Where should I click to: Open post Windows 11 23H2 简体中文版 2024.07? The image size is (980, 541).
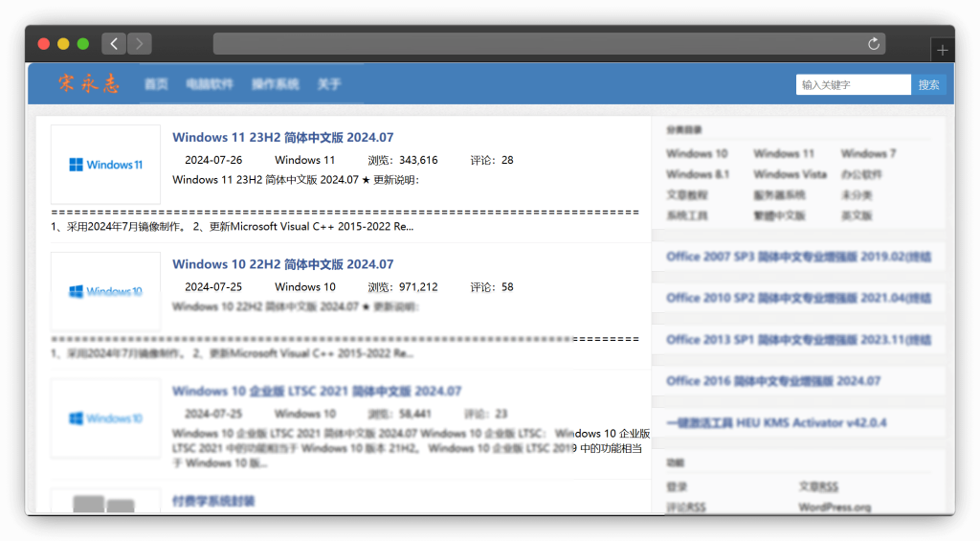pos(283,137)
